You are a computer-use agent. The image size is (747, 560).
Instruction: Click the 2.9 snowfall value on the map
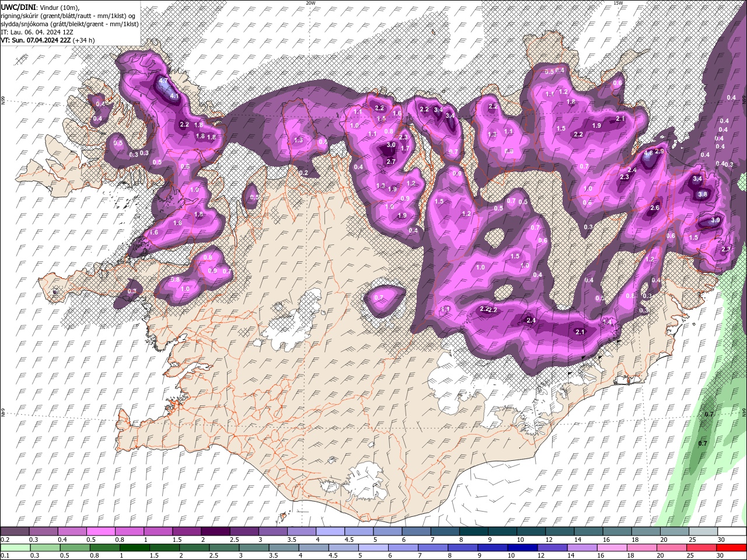coord(659,151)
